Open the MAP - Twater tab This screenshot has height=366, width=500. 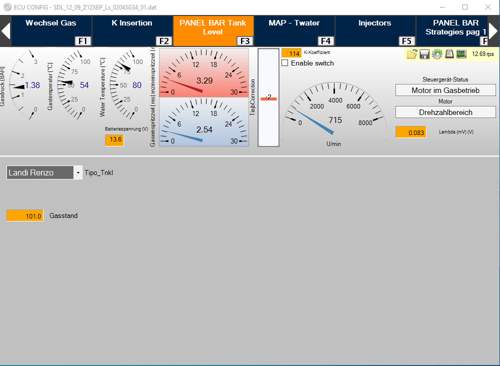tap(294, 31)
